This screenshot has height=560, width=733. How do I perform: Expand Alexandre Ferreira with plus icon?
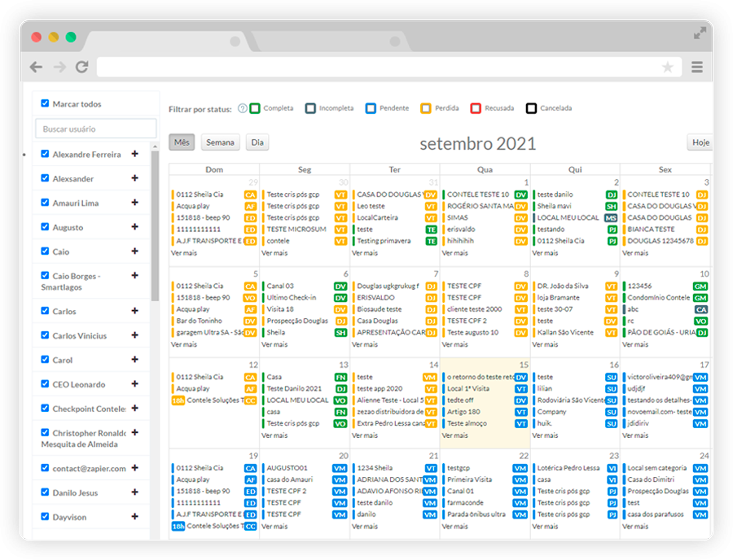134,154
